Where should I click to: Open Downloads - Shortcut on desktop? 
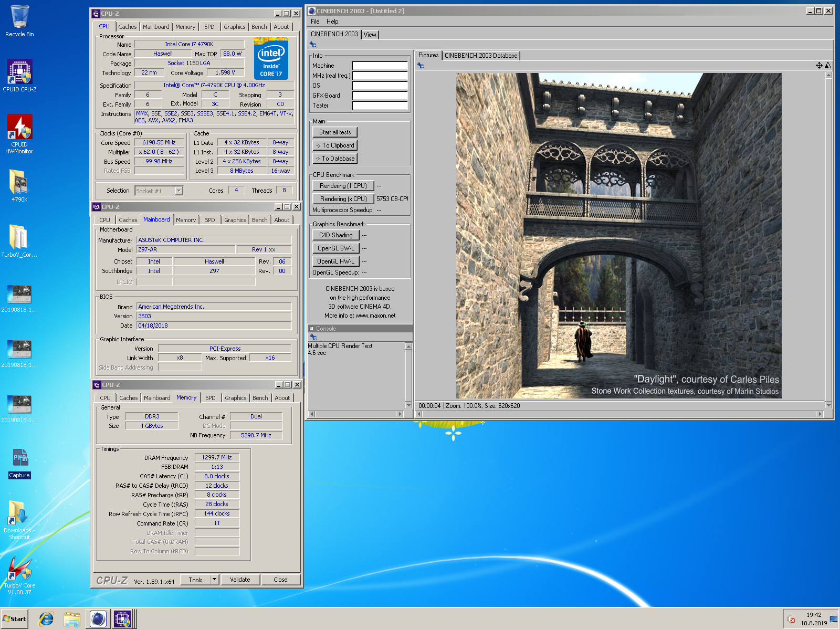[x=19, y=520]
